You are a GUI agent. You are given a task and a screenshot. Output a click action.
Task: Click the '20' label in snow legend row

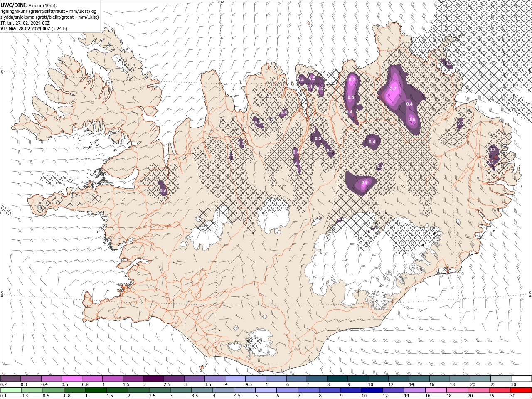473,384
